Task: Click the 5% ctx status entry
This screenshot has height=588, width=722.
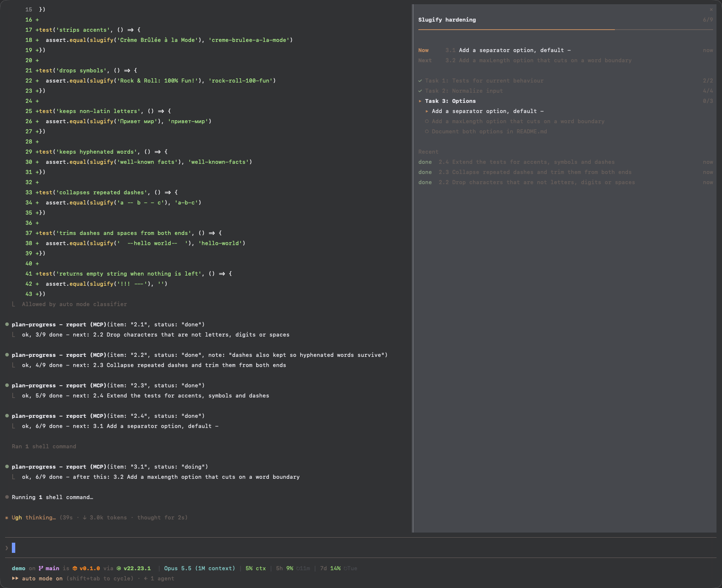Action: click(256, 569)
